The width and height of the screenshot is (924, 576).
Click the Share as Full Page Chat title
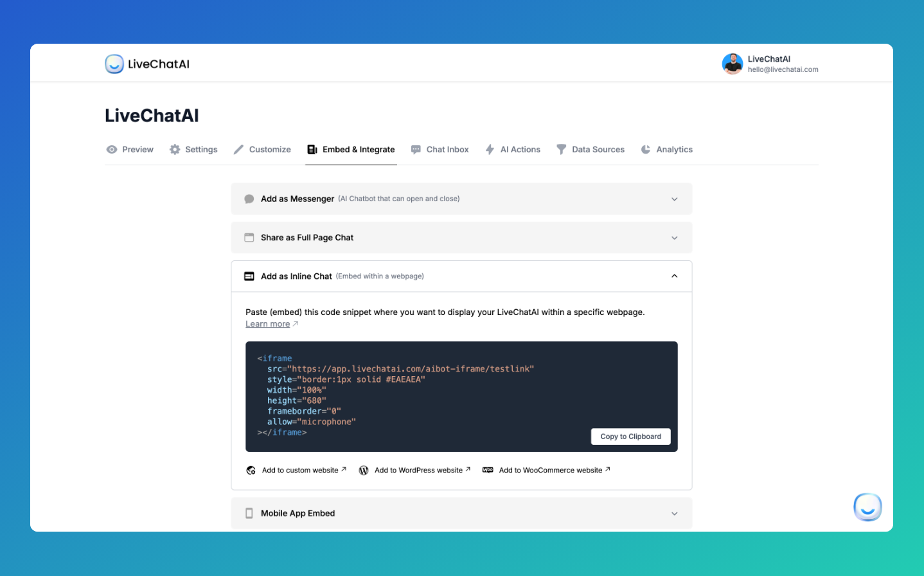pos(307,237)
